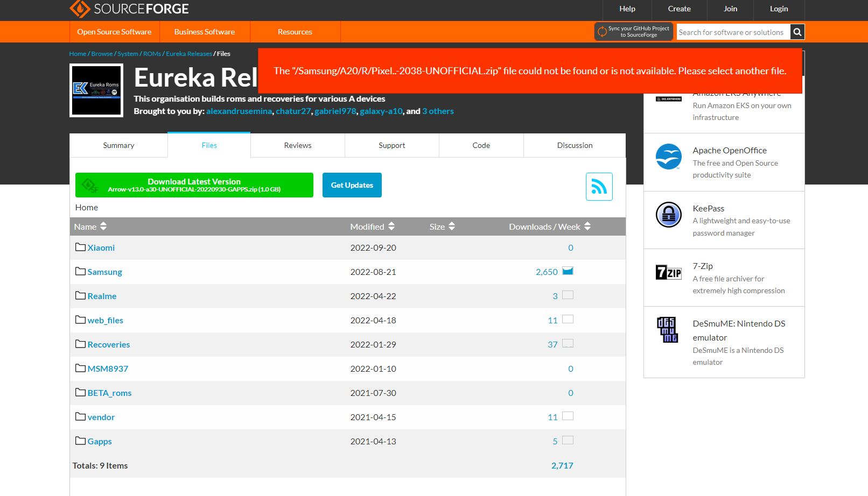Switch to the Discussion tab

(x=575, y=145)
